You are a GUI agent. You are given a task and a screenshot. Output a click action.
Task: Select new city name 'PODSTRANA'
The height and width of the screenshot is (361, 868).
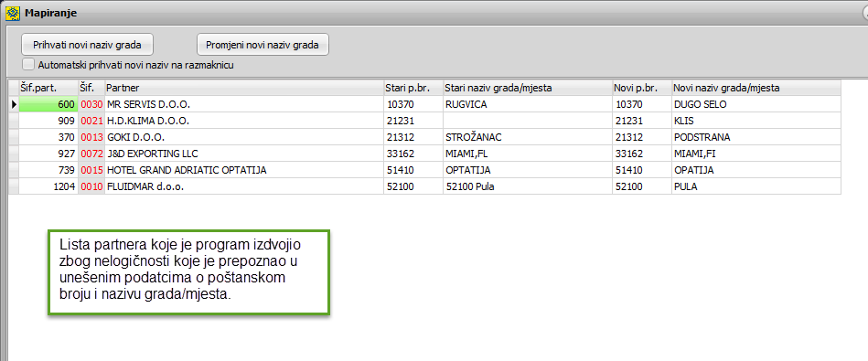[756, 137]
